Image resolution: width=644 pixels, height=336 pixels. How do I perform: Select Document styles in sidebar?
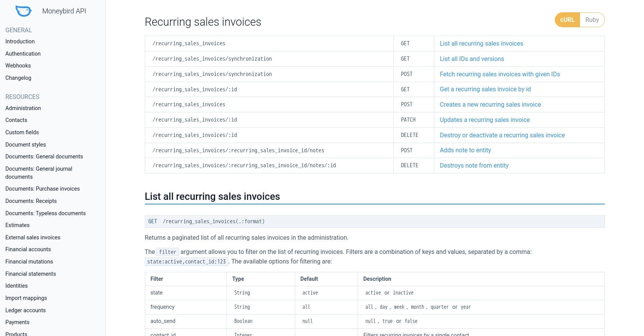pyautogui.click(x=26, y=145)
